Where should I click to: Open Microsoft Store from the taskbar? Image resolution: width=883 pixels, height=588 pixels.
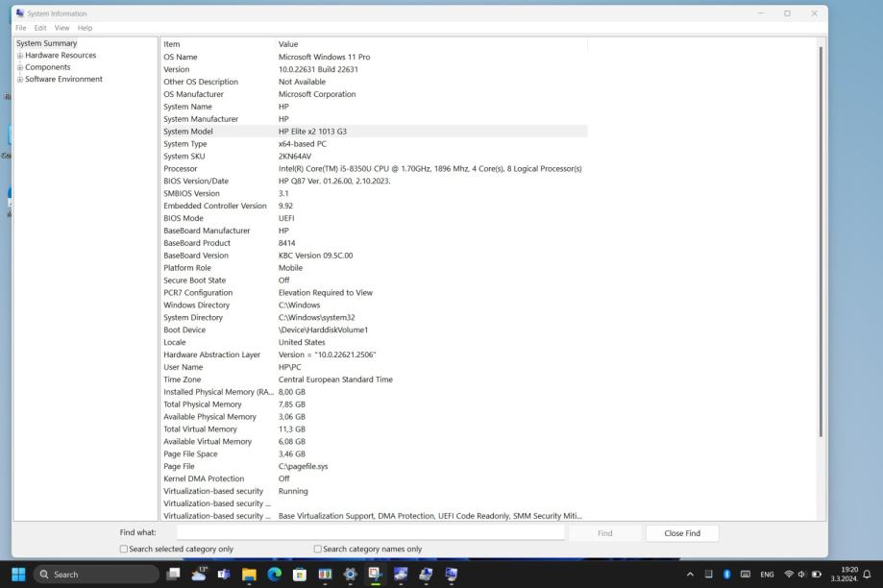point(299,575)
